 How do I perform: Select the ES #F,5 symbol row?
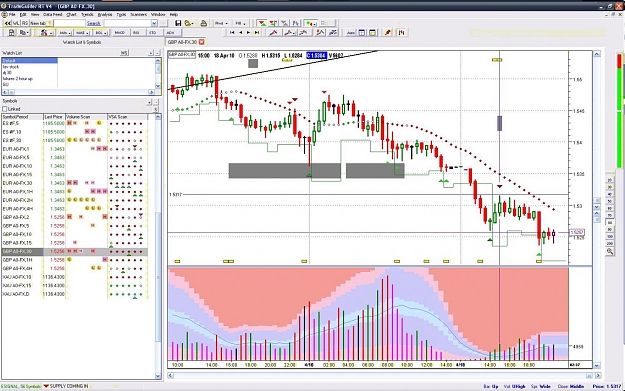(75, 123)
